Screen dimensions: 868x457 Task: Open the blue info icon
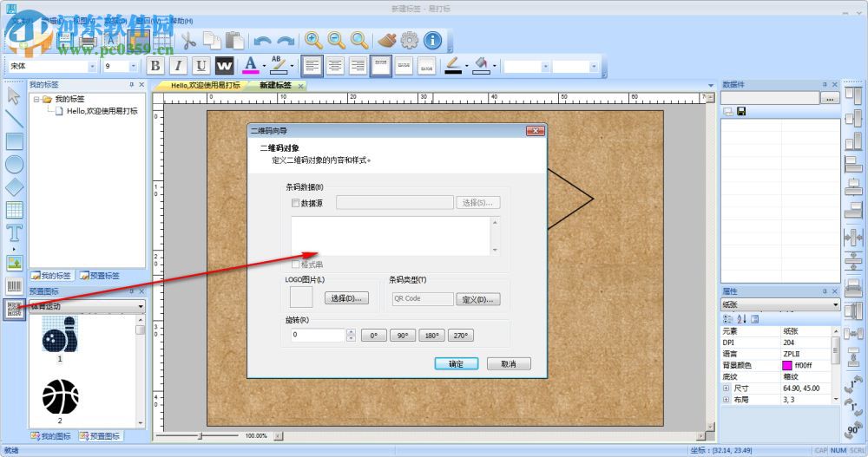coord(433,41)
